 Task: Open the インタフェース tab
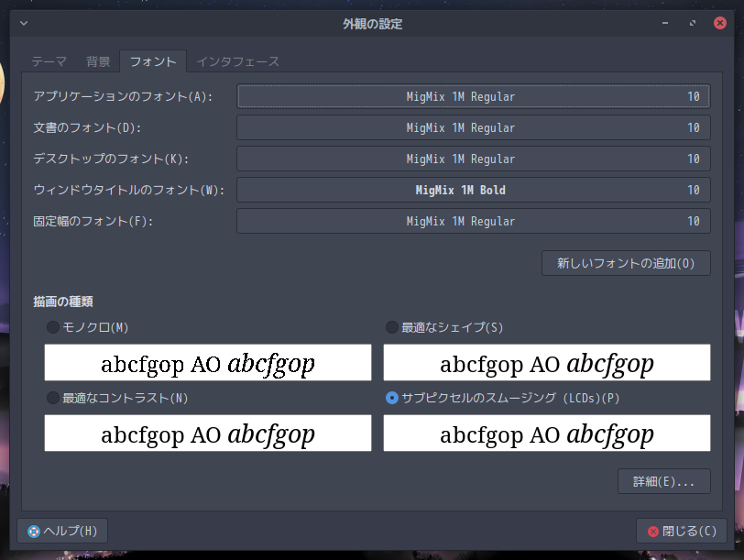[x=237, y=61]
